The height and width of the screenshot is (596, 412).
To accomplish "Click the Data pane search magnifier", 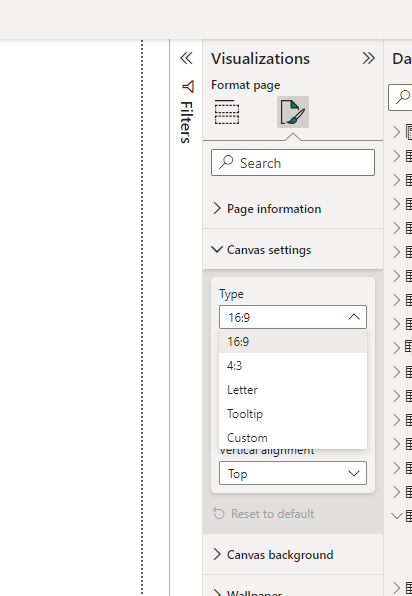I will [x=402, y=97].
